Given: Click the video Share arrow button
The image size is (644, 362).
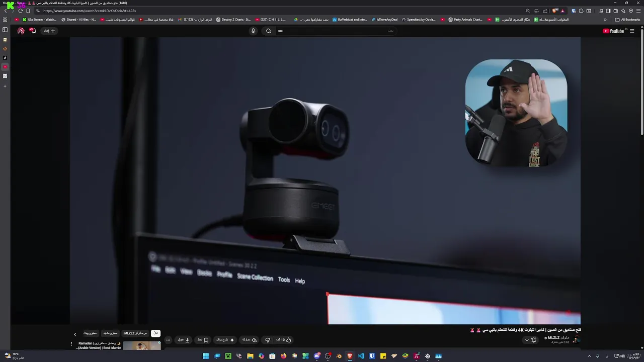Looking at the screenshot, I should coord(249,340).
